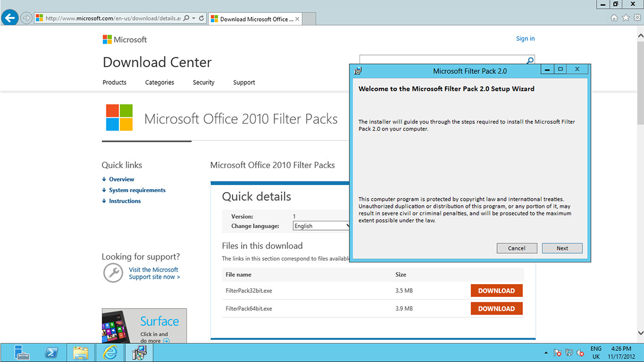
Task: Open the Change language dropdown
Action: coord(321,226)
